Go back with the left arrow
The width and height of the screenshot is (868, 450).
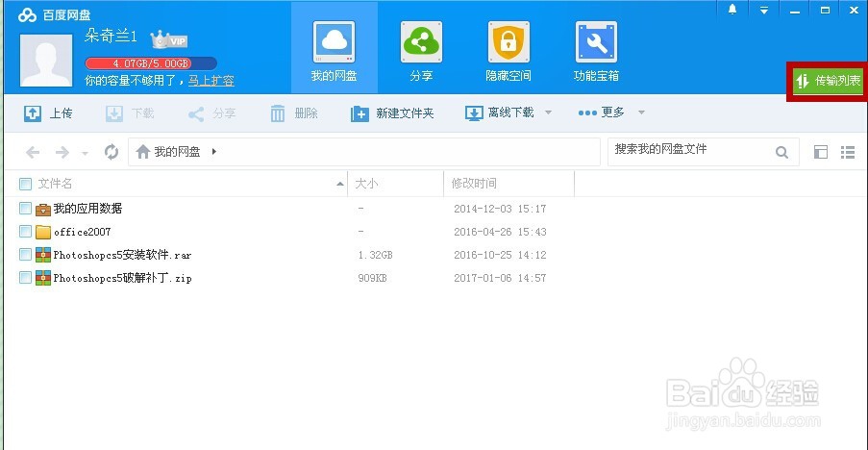(33, 152)
